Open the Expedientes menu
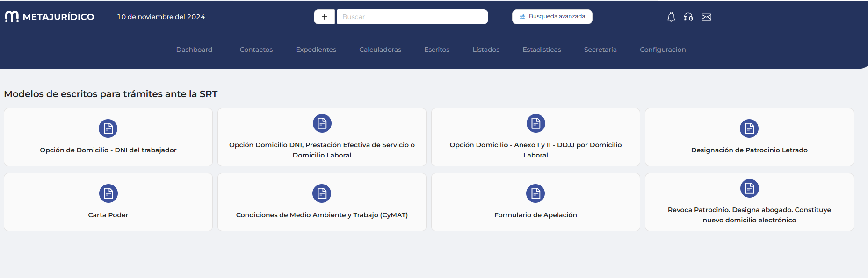Viewport: 868px width, 278px height. pyautogui.click(x=316, y=50)
